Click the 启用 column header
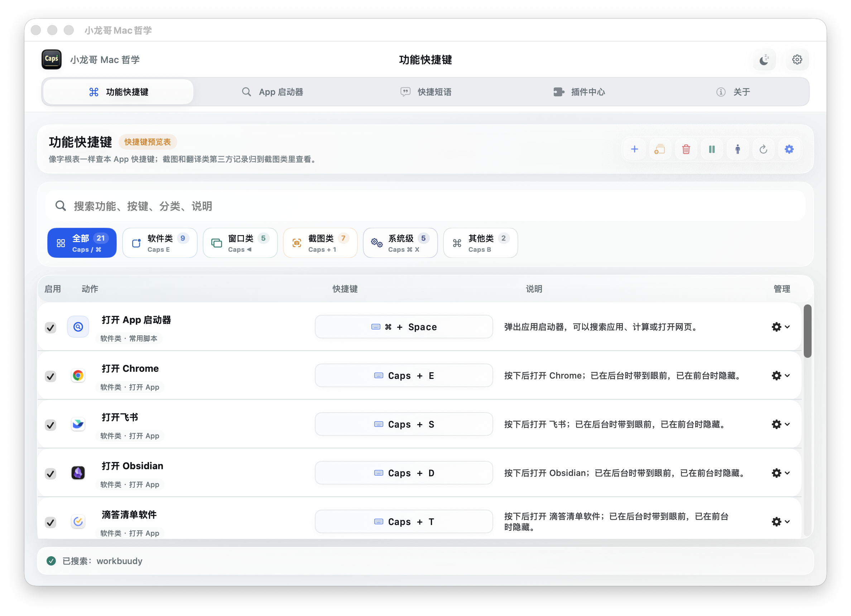The height and width of the screenshot is (616, 851). click(53, 289)
